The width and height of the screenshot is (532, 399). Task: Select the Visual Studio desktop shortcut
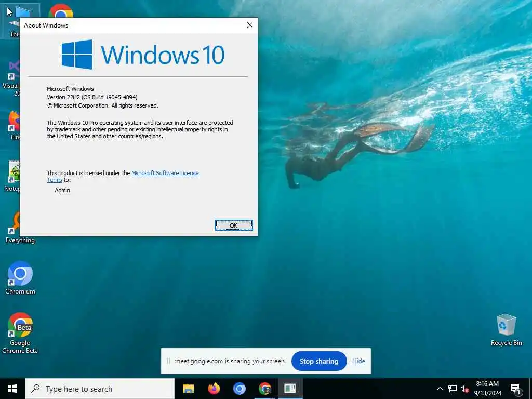pos(11,77)
